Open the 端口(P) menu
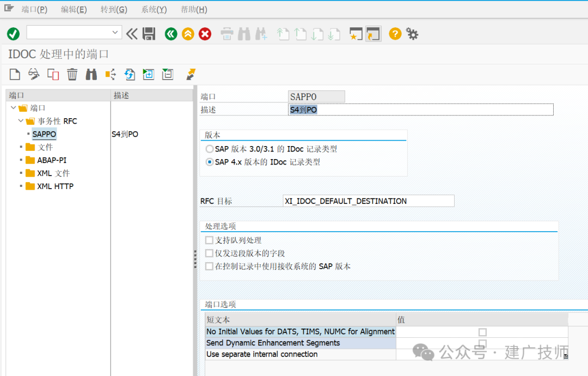Screen dimensions: 588x376 tap(34, 9)
